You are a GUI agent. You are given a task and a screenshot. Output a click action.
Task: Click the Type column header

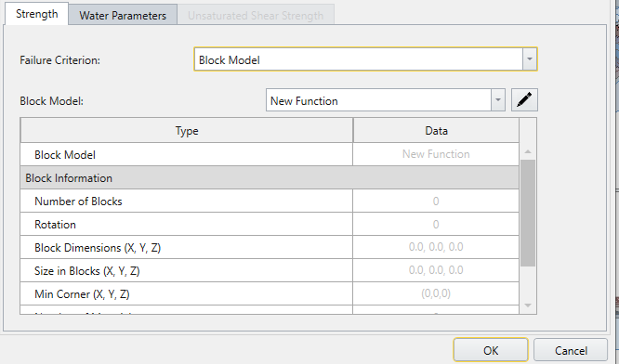tap(187, 131)
